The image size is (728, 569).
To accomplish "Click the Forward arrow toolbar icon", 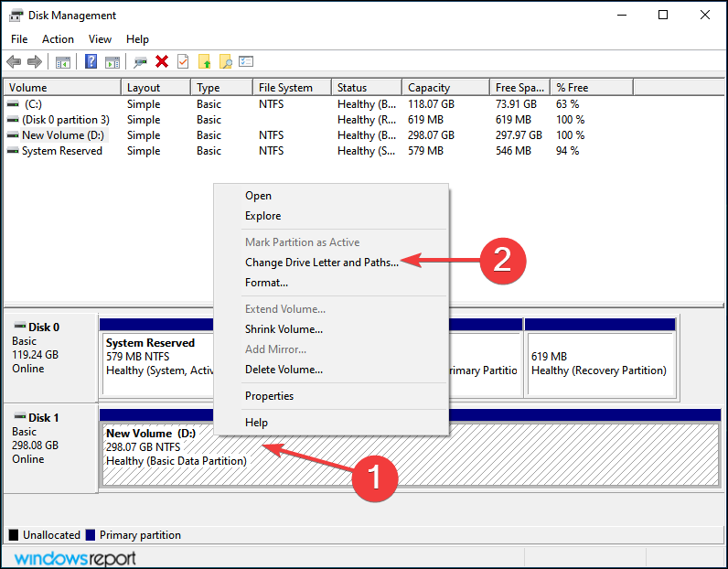I will [35, 61].
